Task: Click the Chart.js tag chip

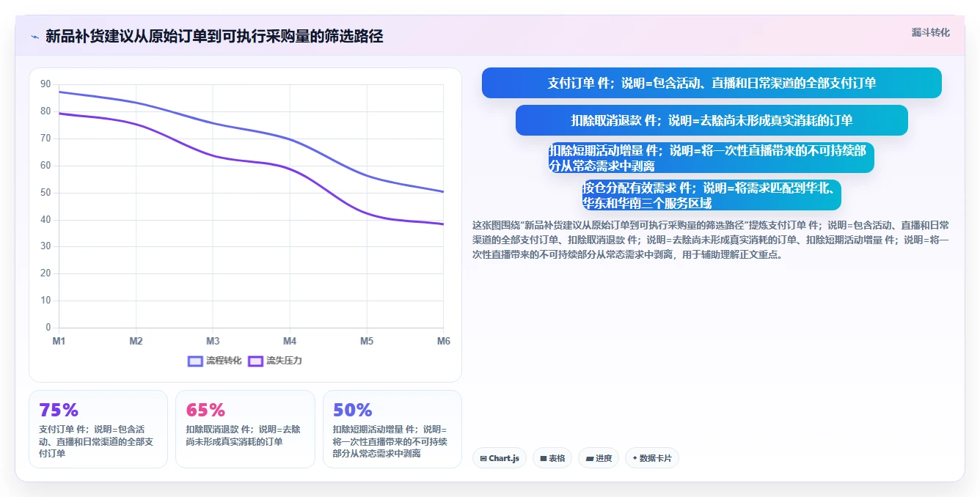Action: (500, 458)
